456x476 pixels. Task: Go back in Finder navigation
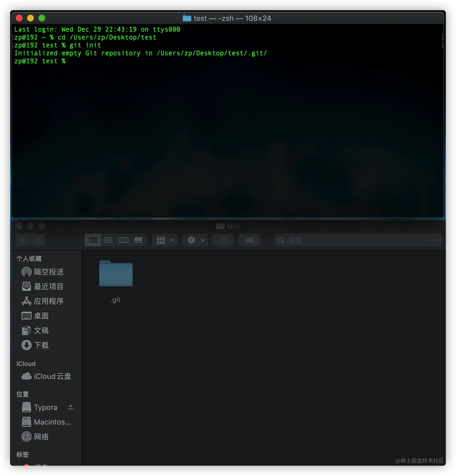click(x=23, y=240)
